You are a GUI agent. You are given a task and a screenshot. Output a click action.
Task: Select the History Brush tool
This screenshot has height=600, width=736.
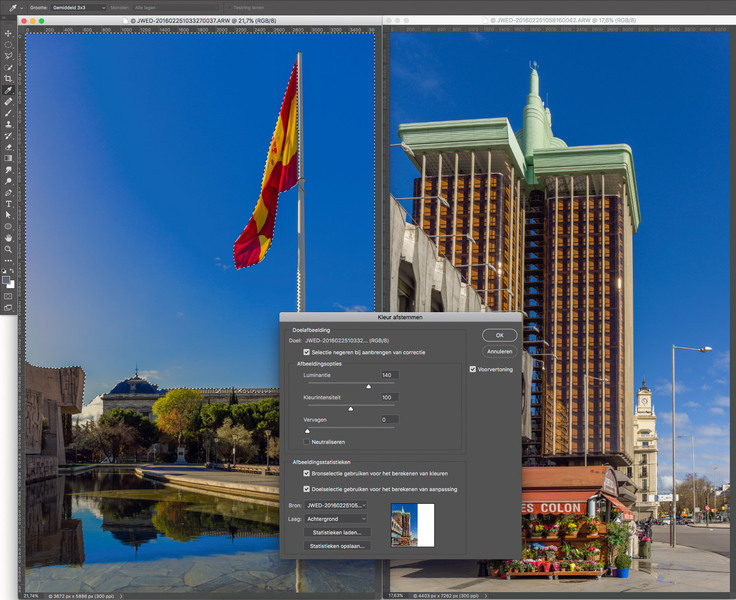tap(8, 136)
